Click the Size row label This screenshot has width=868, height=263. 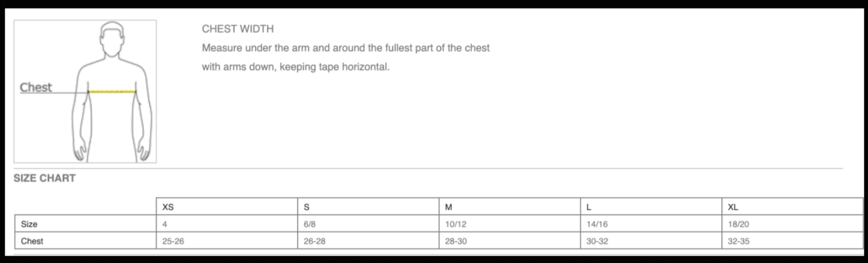[x=29, y=224]
